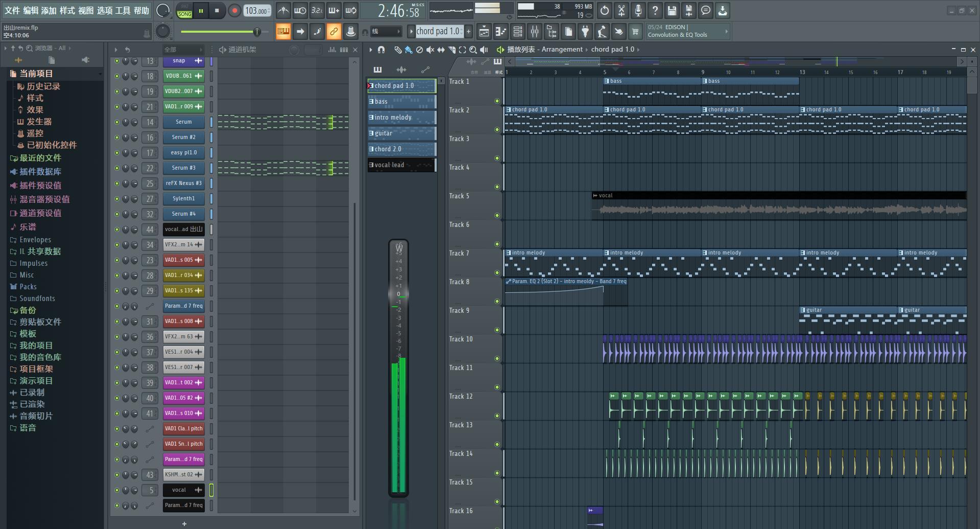Screen dimensions: 980x529
Task: Open the Sylenth1 channel button
Action: (183, 198)
